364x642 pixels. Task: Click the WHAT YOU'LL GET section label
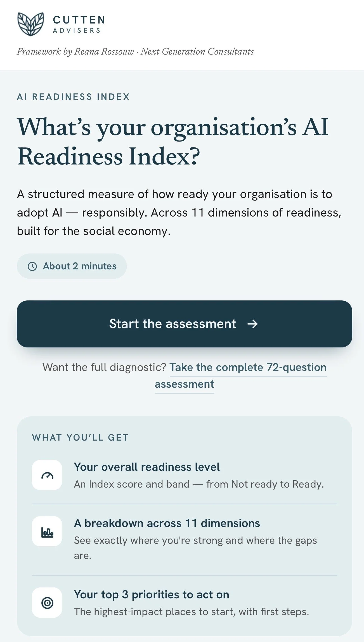pyautogui.click(x=80, y=438)
